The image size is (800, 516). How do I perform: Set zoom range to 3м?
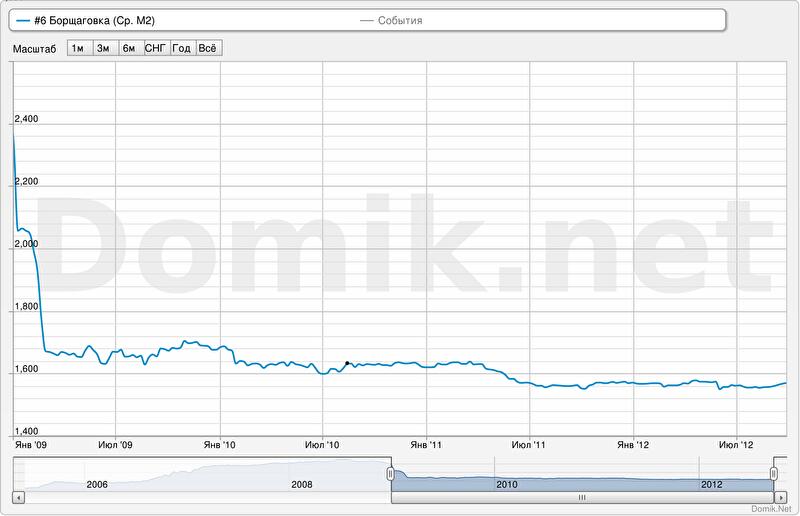(103, 48)
